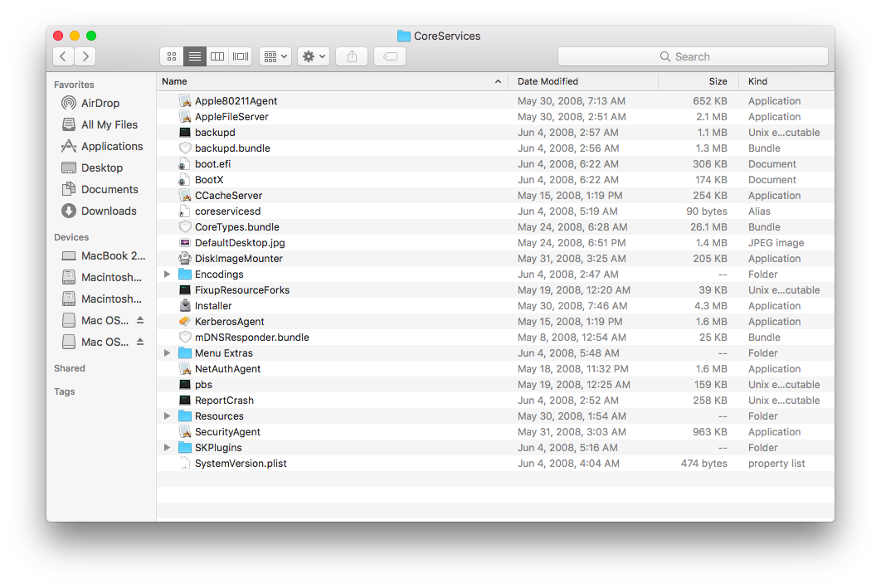Switch to icon view

[x=172, y=56]
